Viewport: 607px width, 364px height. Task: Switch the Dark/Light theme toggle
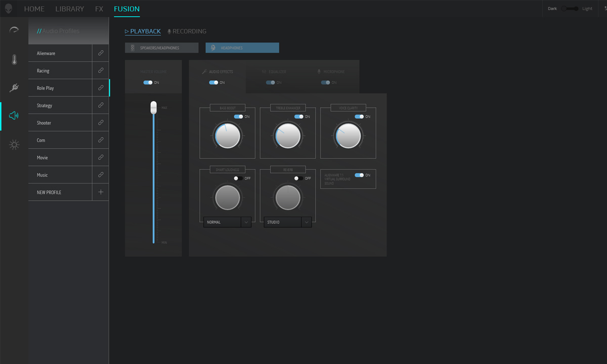[x=570, y=9]
